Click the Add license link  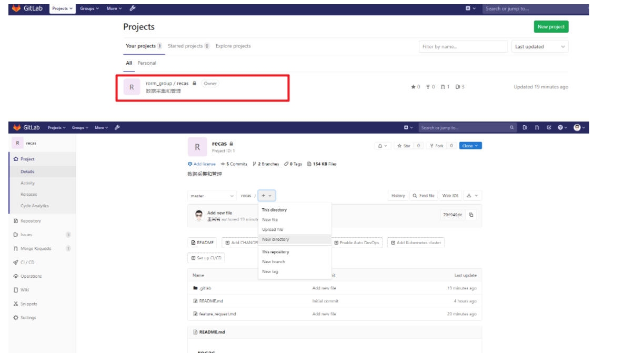[x=202, y=164]
